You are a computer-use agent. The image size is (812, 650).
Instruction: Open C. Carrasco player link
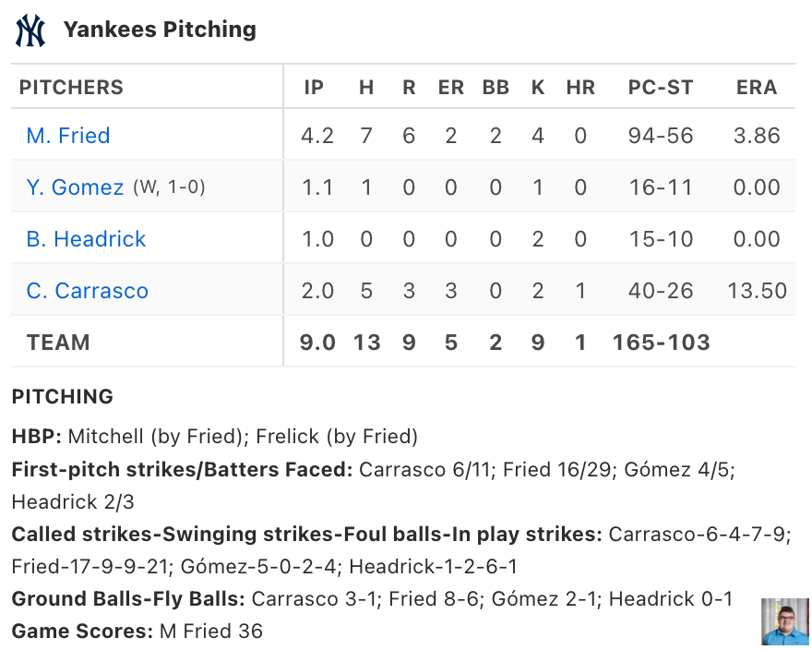coord(87,291)
